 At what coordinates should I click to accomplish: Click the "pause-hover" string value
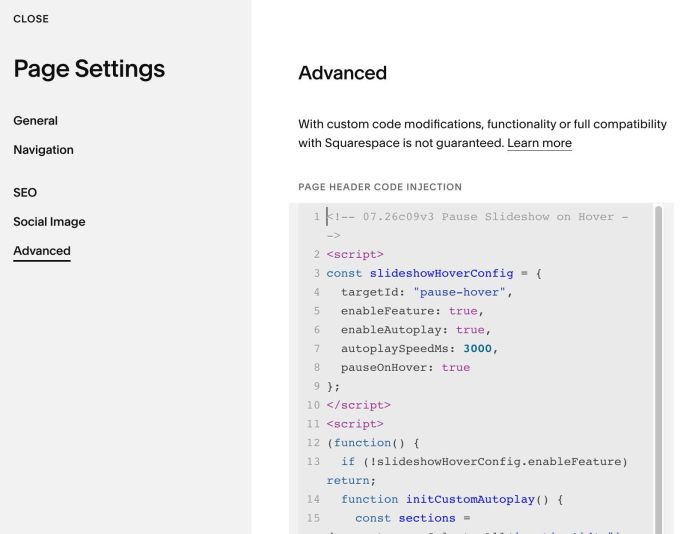pyautogui.click(x=459, y=292)
